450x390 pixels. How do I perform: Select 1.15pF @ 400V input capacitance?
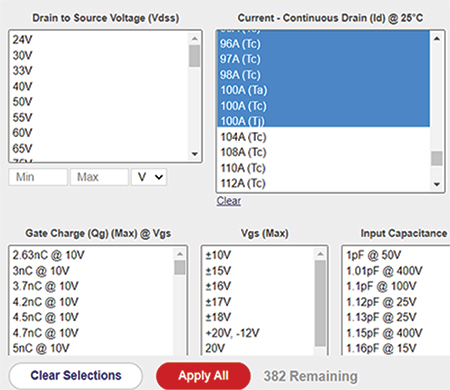[x=397, y=333]
